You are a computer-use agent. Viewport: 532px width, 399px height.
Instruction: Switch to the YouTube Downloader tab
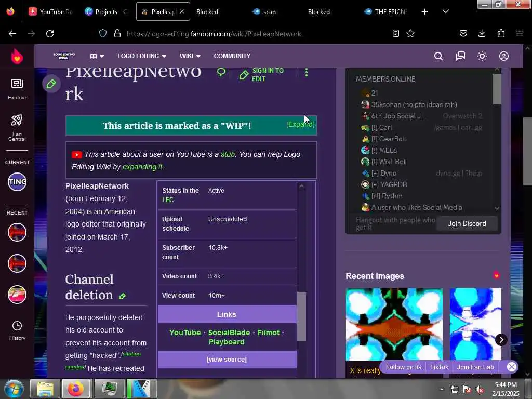point(50,11)
